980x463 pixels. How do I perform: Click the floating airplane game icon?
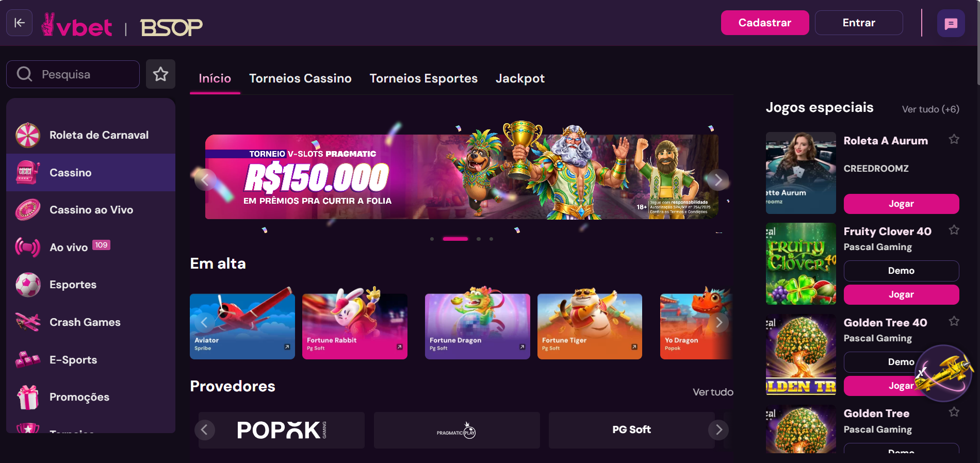(944, 373)
